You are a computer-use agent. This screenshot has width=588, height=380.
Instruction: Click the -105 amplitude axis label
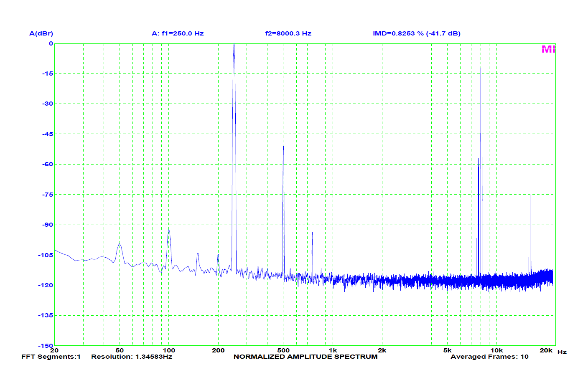(x=46, y=255)
